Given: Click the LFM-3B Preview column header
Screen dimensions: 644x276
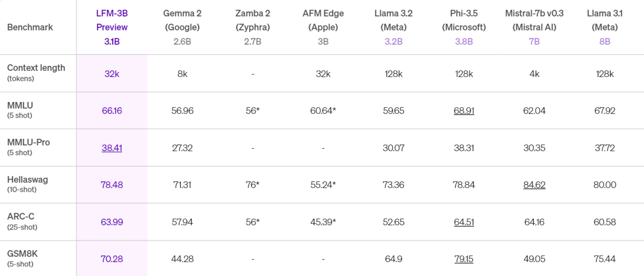Looking at the screenshot, I should pyautogui.click(x=112, y=27).
